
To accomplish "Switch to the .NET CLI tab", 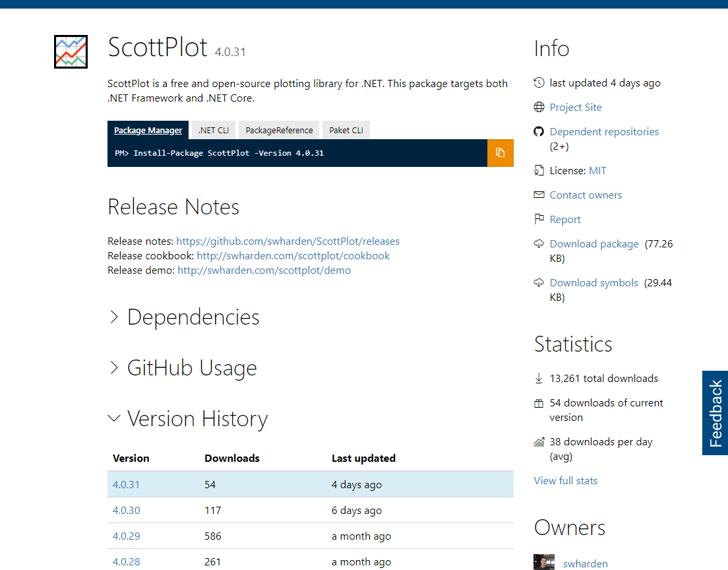I will click(x=214, y=130).
